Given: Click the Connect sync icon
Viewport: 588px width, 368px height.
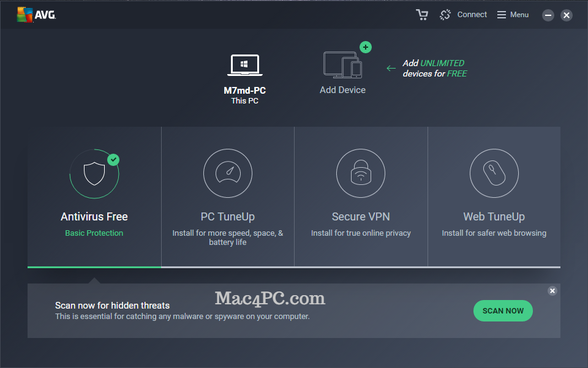Looking at the screenshot, I should point(445,15).
